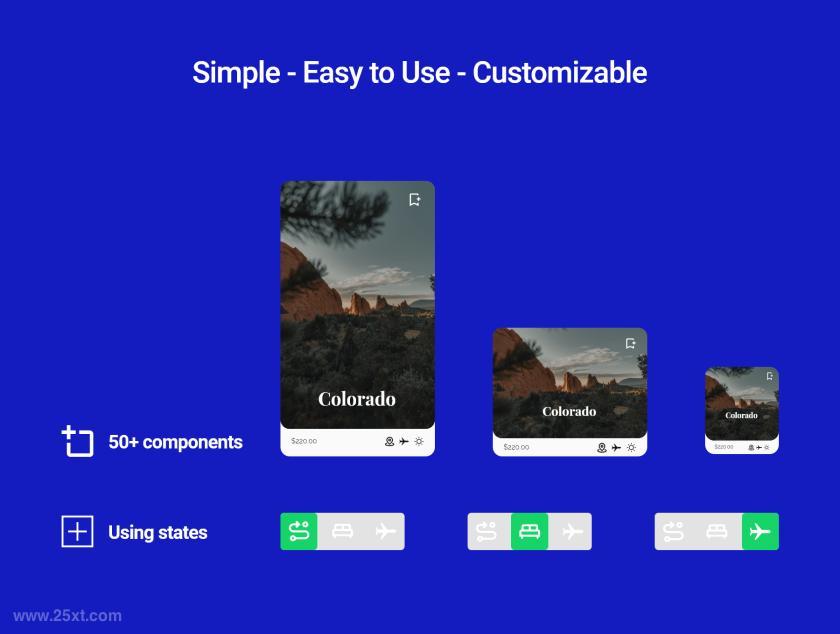Click the $220.00 price on the smallest card
This screenshot has width=840, height=634.
coord(724,447)
